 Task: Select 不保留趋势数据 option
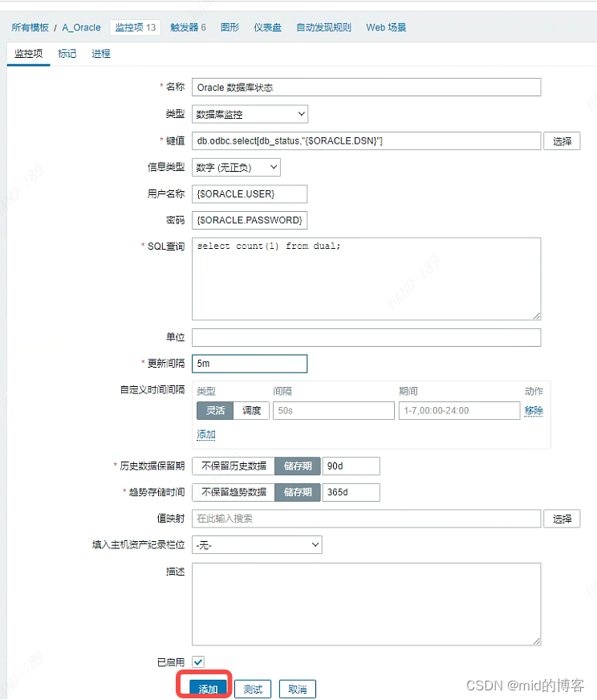tap(234, 492)
